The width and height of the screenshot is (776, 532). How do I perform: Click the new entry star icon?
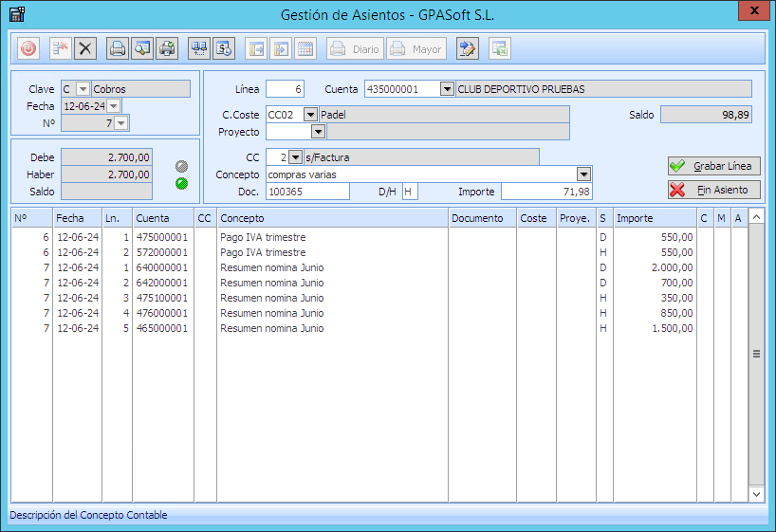(61, 48)
